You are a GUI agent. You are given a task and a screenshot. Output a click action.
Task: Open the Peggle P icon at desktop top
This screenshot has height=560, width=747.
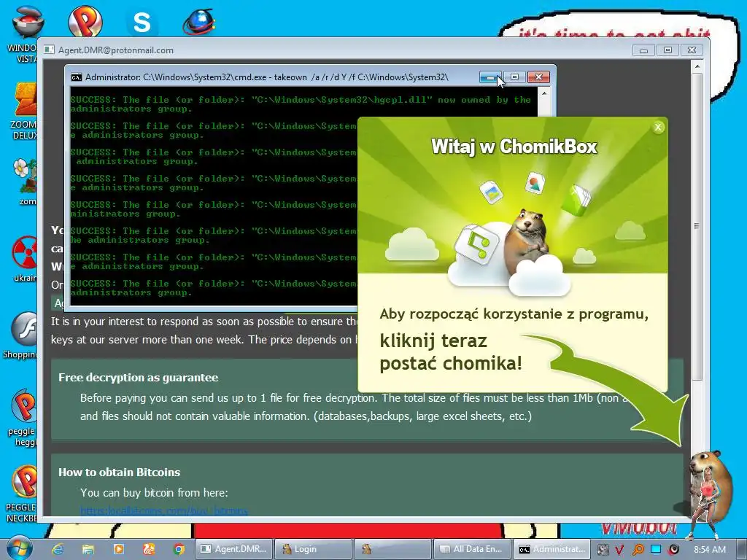coord(85,21)
